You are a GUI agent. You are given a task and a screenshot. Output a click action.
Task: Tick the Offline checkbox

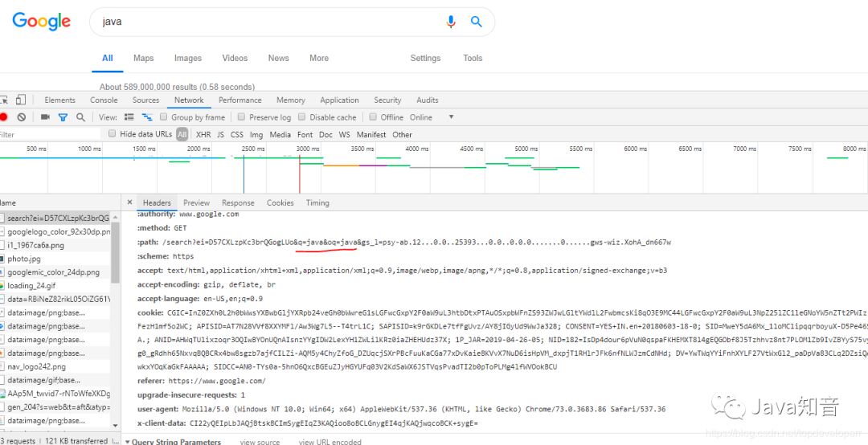(x=373, y=116)
